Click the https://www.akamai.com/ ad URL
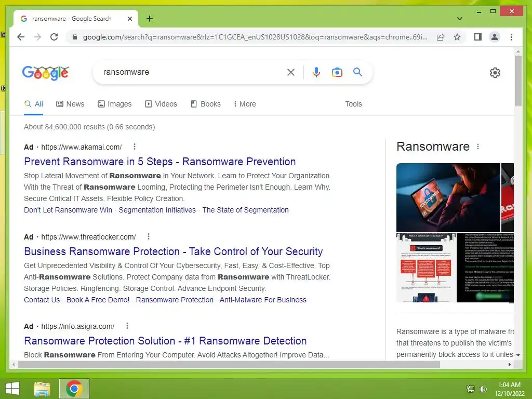Screen dimensions: 532x399 tap(82, 147)
